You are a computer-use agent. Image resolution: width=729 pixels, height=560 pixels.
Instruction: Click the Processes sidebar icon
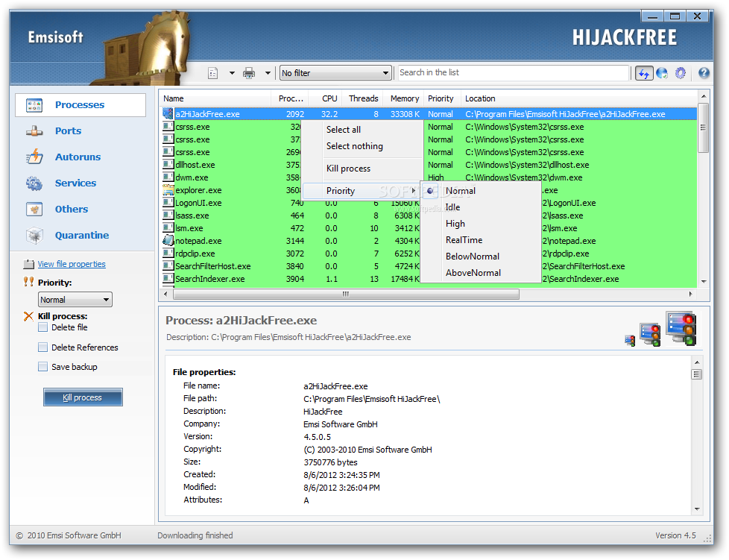[x=34, y=105]
